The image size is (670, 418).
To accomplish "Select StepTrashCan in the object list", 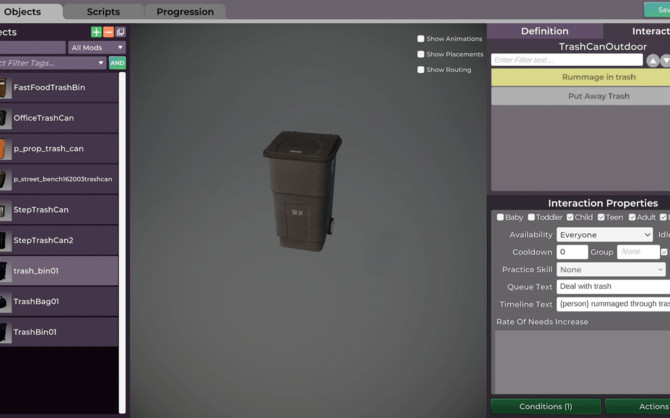I will click(59, 210).
